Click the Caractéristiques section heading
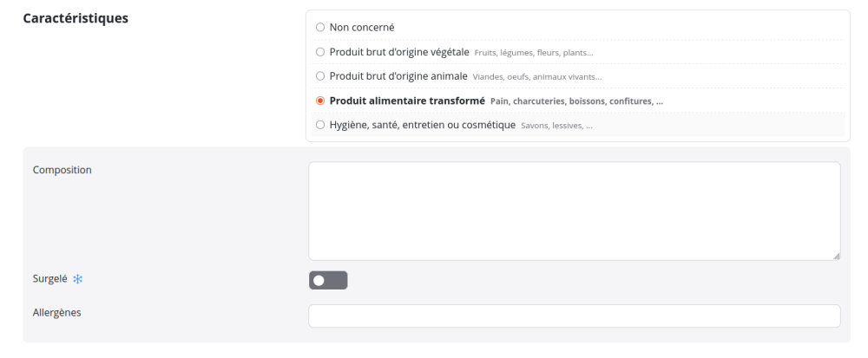This screenshot has width=868, height=358. tap(76, 18)
